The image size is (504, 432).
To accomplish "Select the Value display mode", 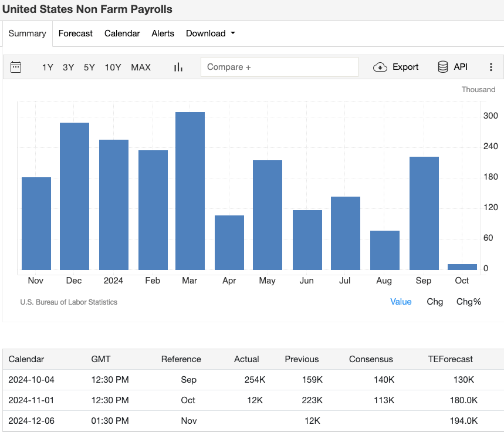I will (401, 301).
